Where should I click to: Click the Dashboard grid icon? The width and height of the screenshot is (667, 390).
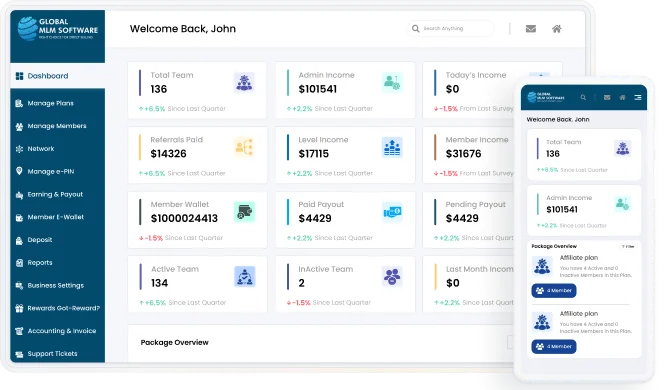[19, 76]
